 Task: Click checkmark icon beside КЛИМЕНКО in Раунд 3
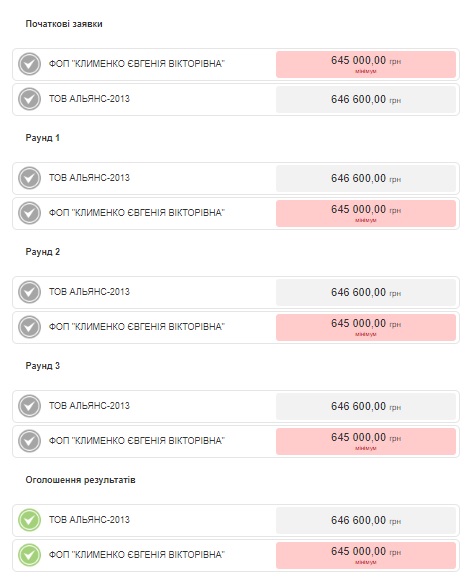[x=29, y=441]
